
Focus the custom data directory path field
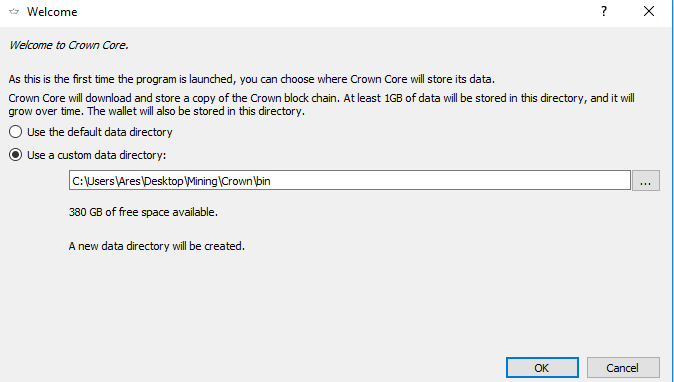point(350,180)
